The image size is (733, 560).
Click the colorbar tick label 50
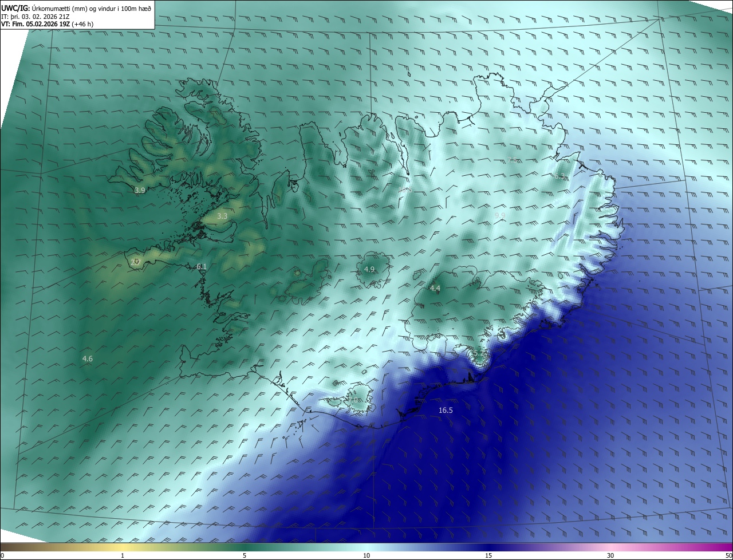[x=728, y=555]
